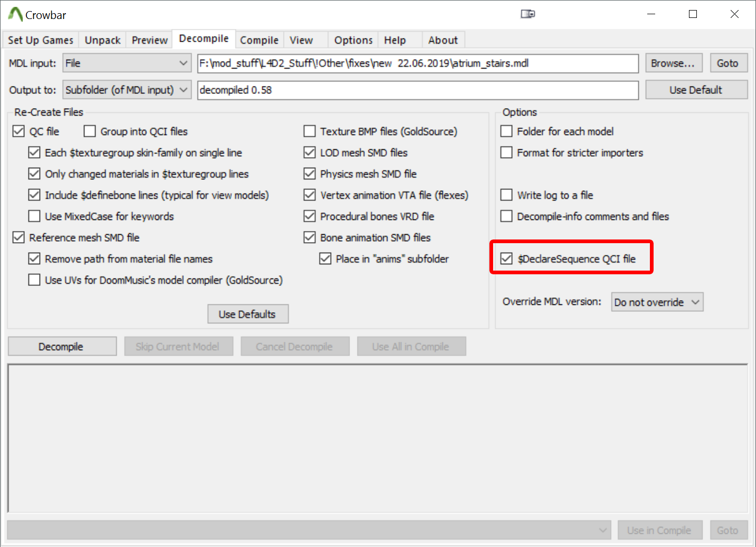Enable Texture BMP files (GoldSource)
The width and height of the screenshot is (756, 547).
(310, 131)
